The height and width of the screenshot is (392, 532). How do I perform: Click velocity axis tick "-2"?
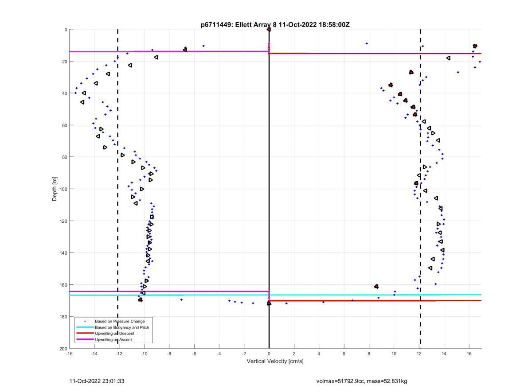tap(244, 353)
